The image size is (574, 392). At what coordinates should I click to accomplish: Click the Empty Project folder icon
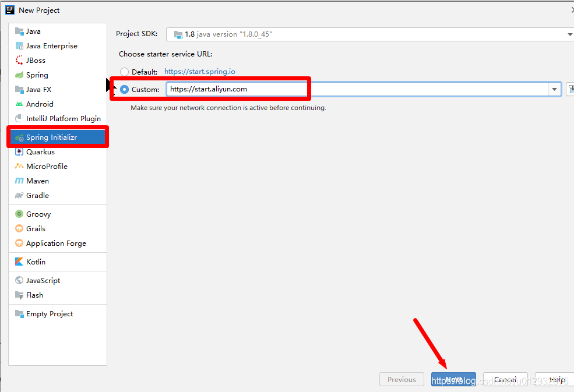[x=19, y=314]
